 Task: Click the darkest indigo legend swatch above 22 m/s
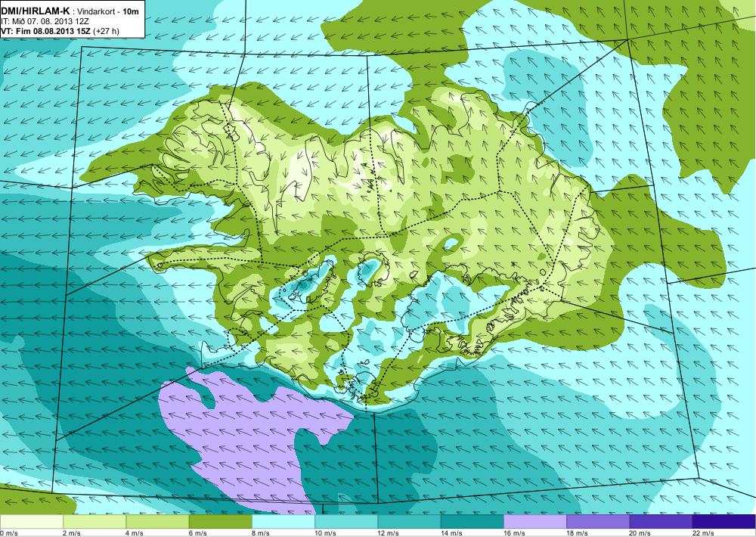(724, 522)
